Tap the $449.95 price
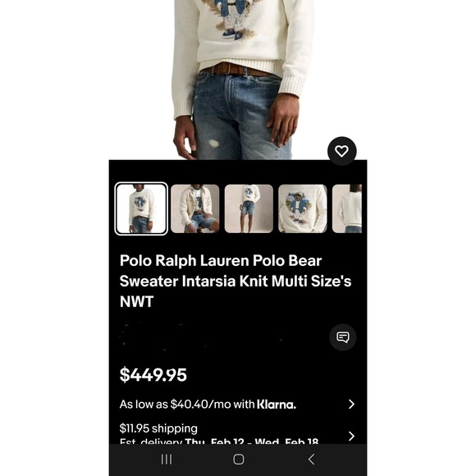 pyautogui.click(x=153, y=374)
